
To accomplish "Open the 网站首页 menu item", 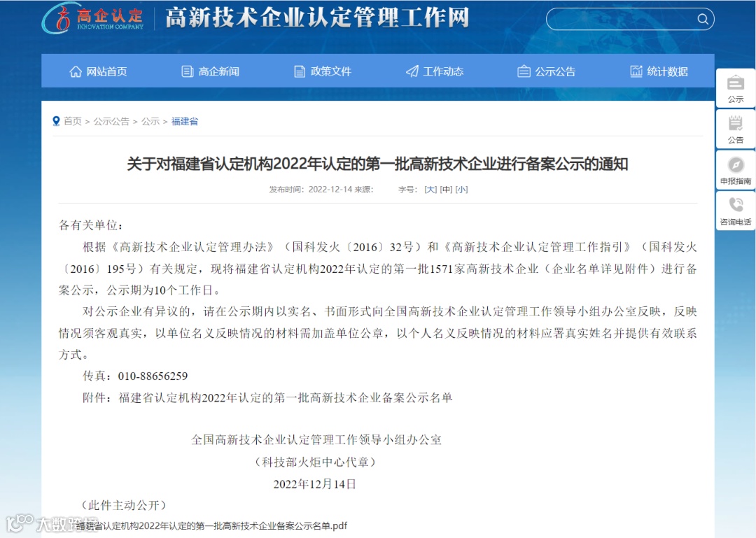I will pyautogui.click(x=106, y=72).
